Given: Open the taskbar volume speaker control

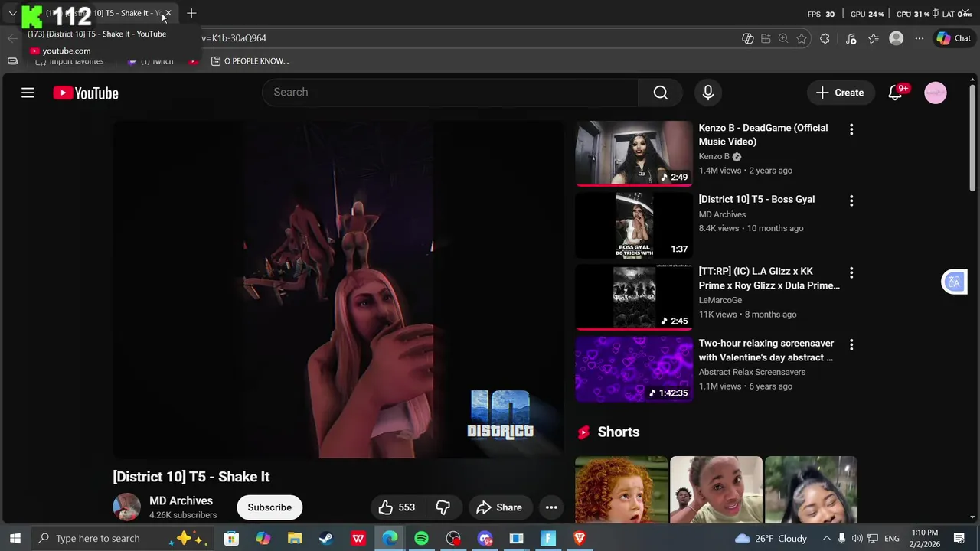Looking at the screenshot, I should click(857, 539).
